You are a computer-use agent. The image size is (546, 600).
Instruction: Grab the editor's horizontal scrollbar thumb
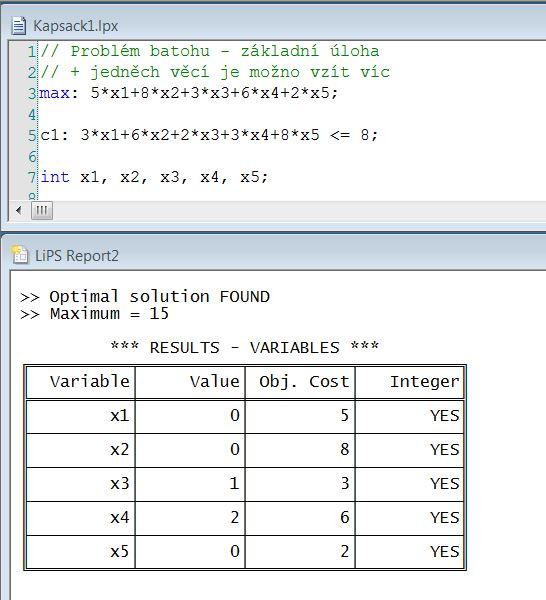[x=42, y=210]
